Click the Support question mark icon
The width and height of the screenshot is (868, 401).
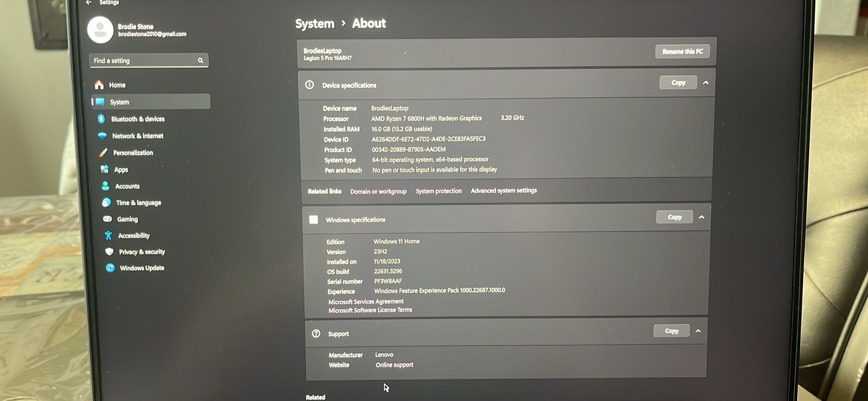316,333
